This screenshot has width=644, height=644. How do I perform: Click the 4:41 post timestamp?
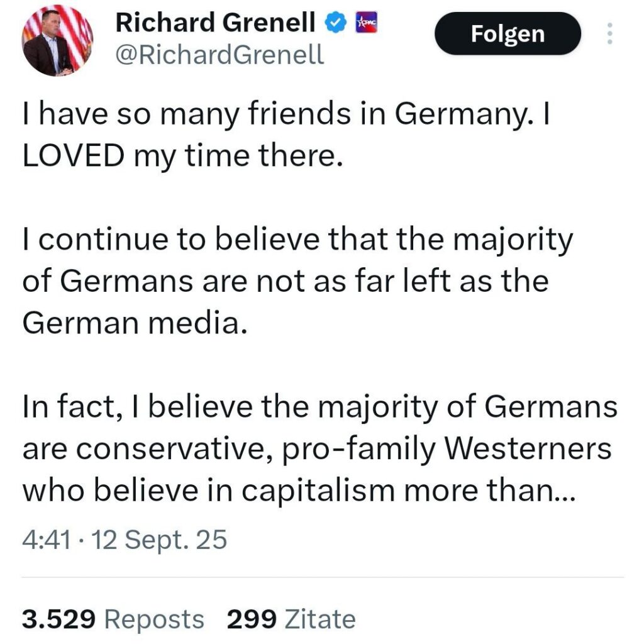pos(45,540)
